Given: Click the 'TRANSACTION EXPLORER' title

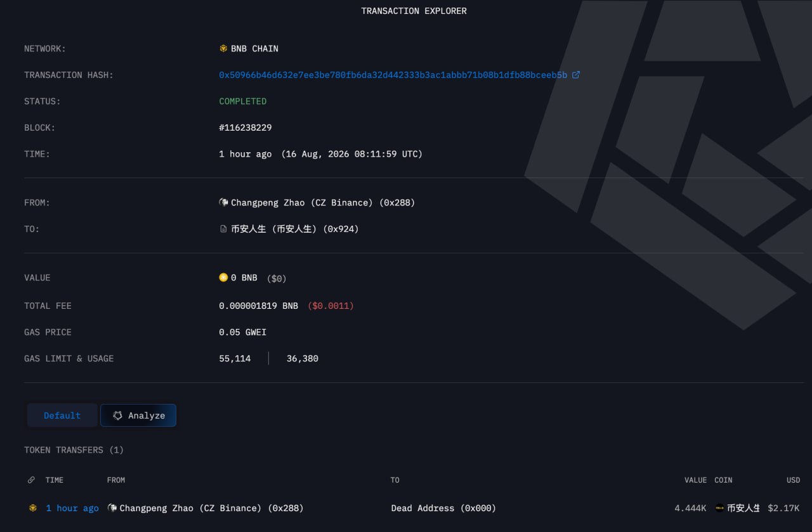Looking at the screenshot, I should click(x=414, y=11).
